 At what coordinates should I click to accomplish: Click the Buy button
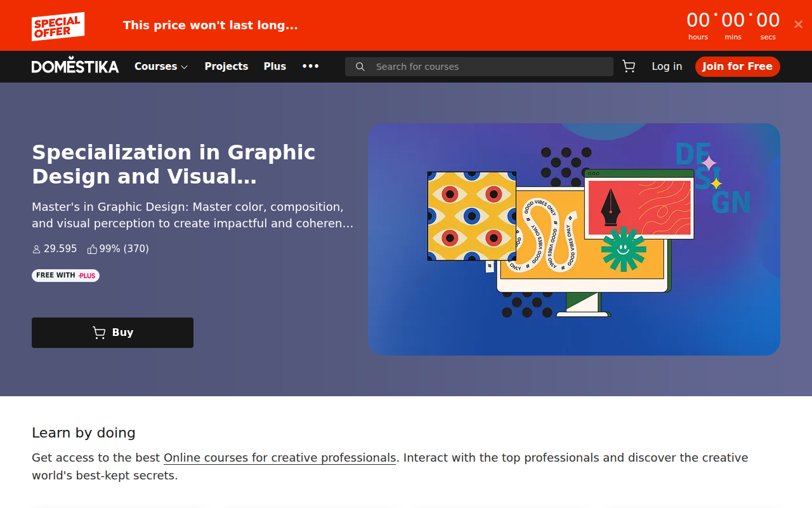pos(112,333)
